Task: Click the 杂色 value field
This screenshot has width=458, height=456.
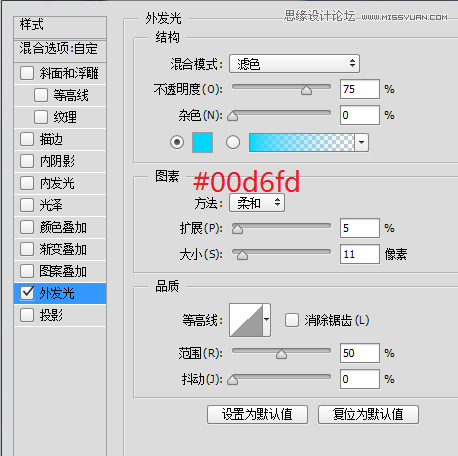Action: click(x=360, y=115)
